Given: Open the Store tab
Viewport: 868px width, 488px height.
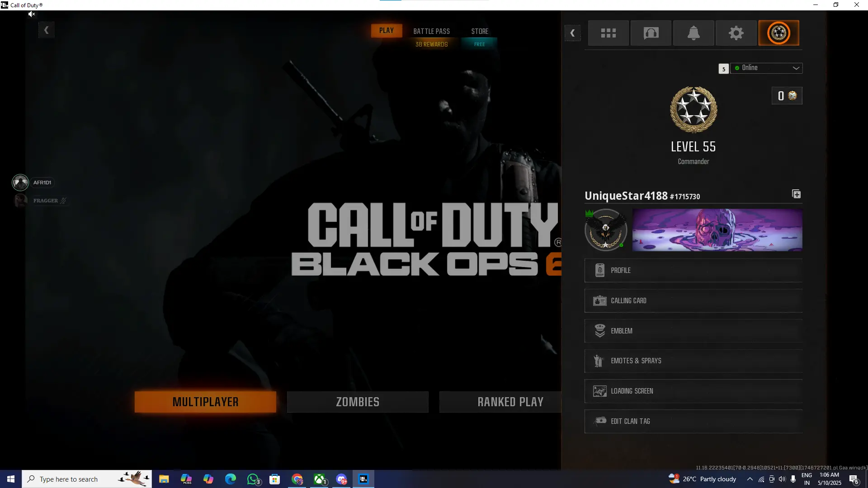Looking at the screenshot, I should (x=479, y=32).
